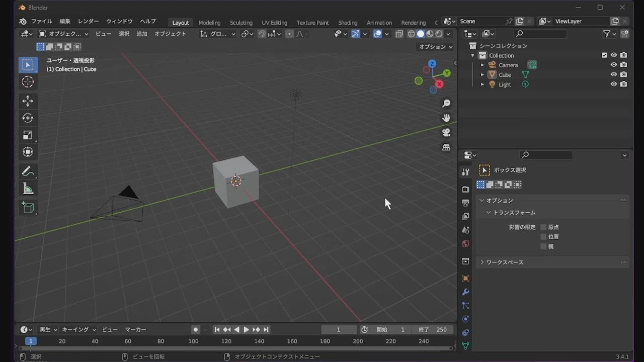This screenshot has width=644, height=362.
Task: Play the animation forward
Action: tap(246, 330)
